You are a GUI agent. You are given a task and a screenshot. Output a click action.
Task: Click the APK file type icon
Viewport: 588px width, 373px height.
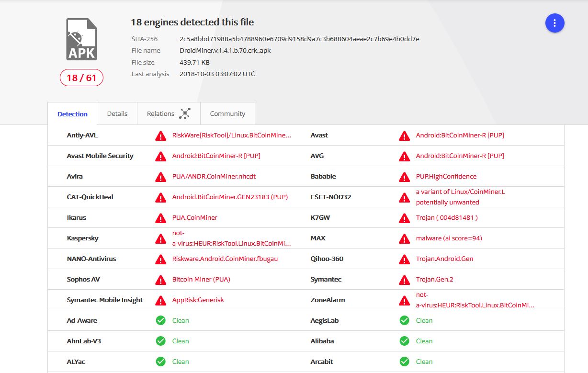tap(81, 39)
